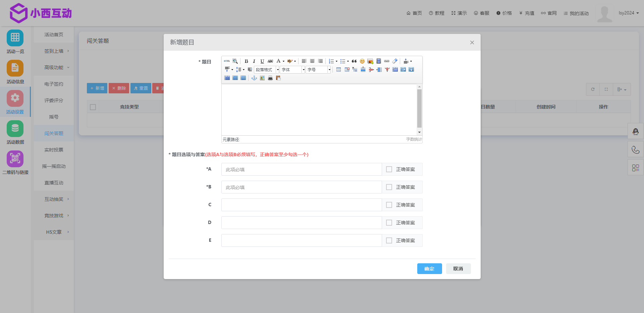This screenshot has height=313, width=644.
Task: Click the option A input field
Action: click(302, 169)
